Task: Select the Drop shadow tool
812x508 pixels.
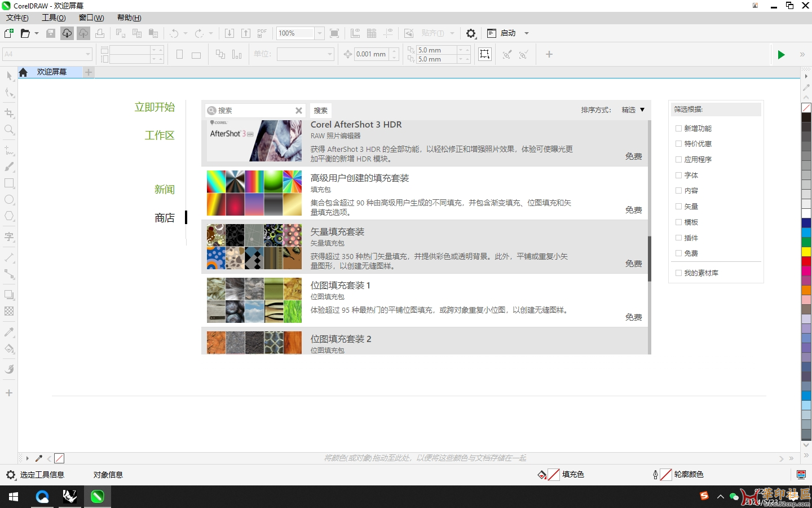Action: coord(9,295)
